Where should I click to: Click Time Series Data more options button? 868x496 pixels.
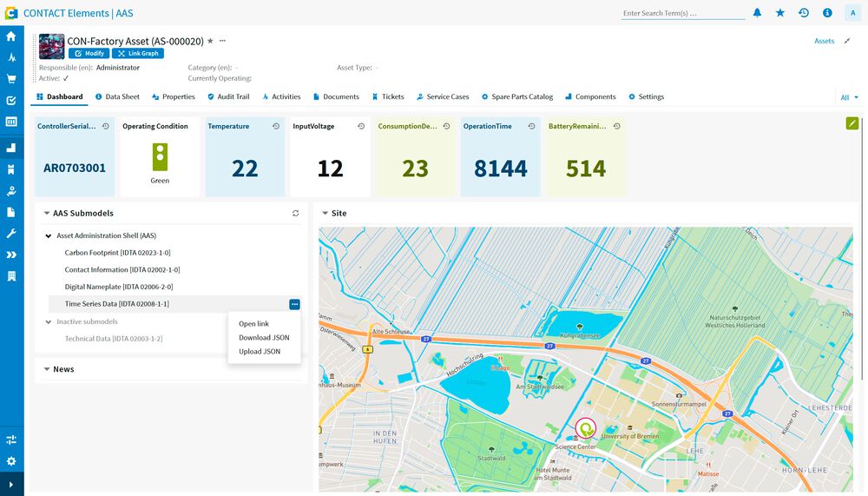coord(294,304)
